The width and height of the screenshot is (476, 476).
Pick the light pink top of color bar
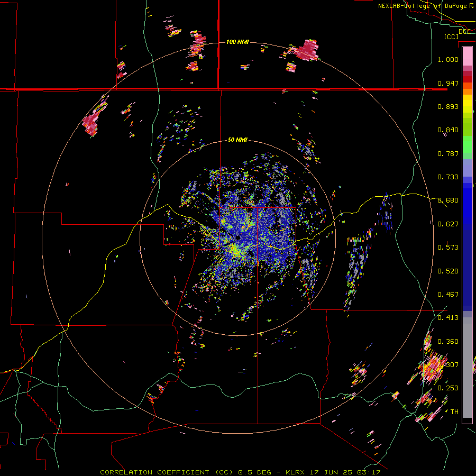coord(467,56)
